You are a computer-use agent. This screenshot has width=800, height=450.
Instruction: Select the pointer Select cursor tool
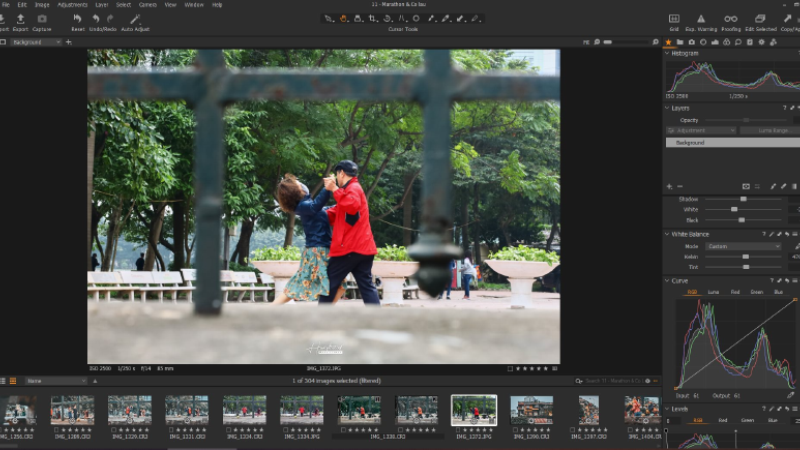[x=329, y=18]
